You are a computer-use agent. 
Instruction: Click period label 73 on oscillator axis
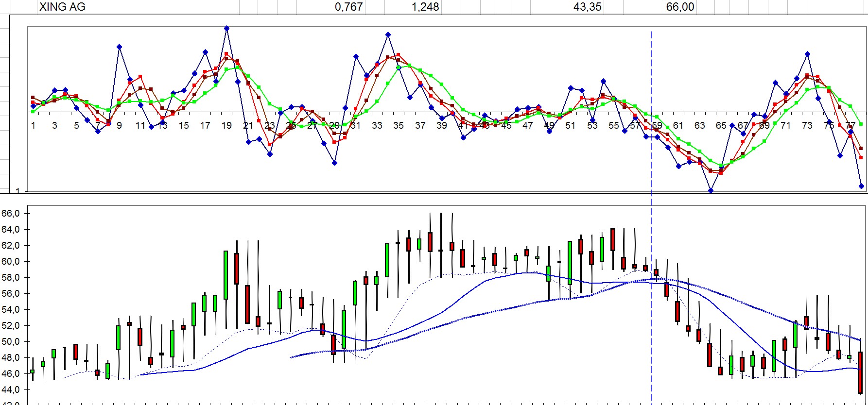pos(807,125)
